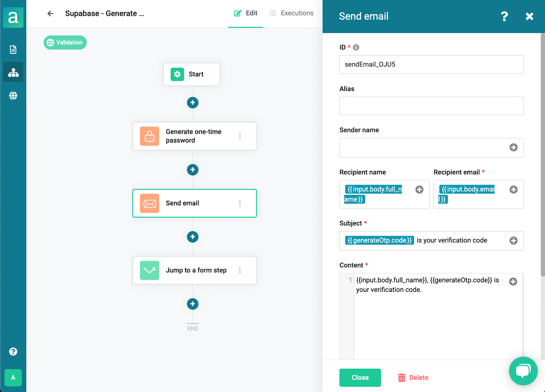Click the Subject input field

pos(431,241)
